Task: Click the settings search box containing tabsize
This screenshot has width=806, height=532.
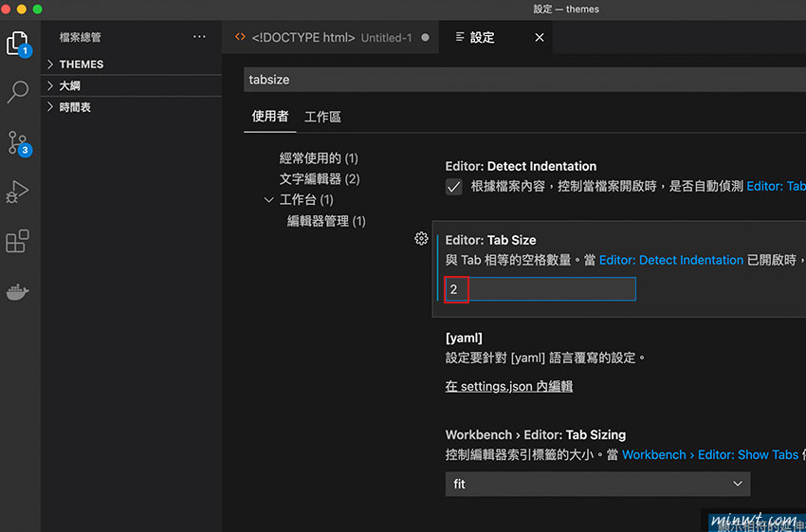Action: (524, 80)
